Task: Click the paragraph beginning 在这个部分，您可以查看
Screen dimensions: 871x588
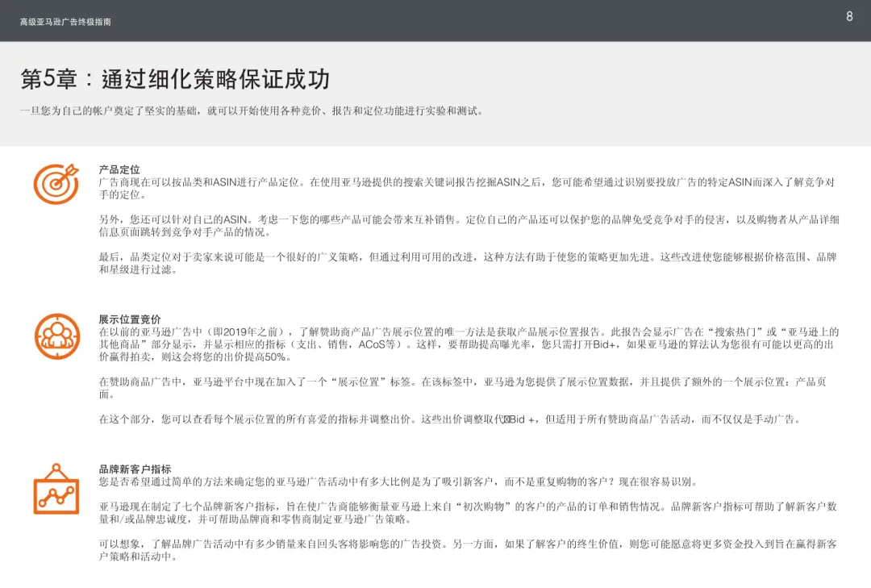Action: (452, 419)
